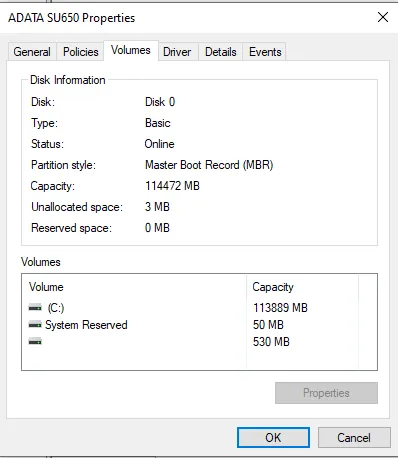Click the Cancel button
The height and width of the screenshot is (458, 398).
354,437
